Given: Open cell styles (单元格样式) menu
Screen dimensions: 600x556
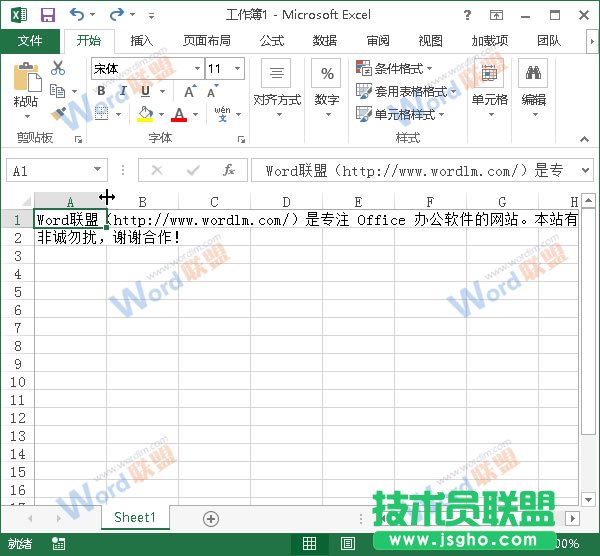Looking at the screenshot, I should (400, 114).
